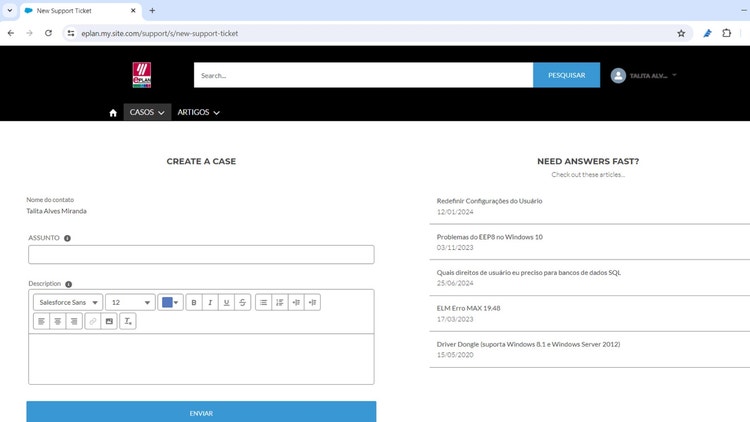Screen dimensions: 750x422
Task: Open article Problemas do EEP8 no Windows 10
Action: 489,237
